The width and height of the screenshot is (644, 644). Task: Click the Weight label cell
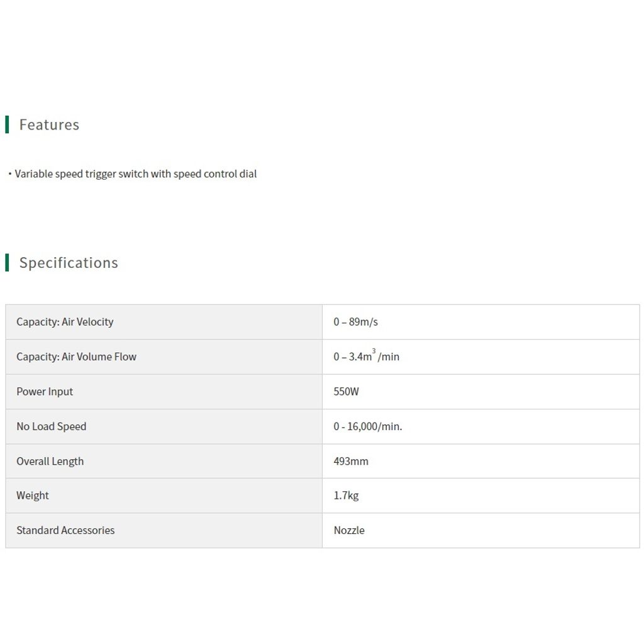point(164,496)
